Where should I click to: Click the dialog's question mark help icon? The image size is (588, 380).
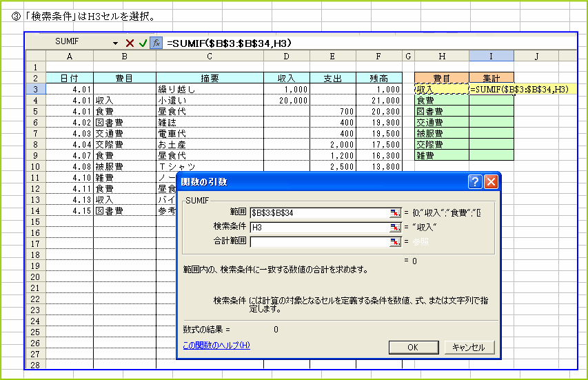[x=475, y=182]
